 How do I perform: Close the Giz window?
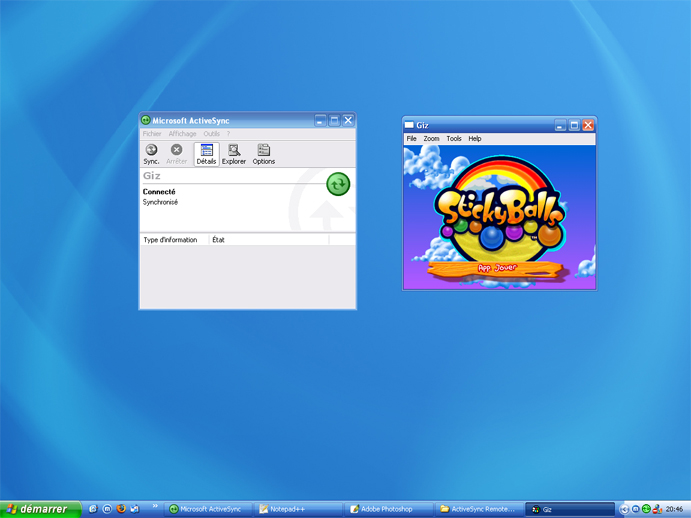coord(588,125)
